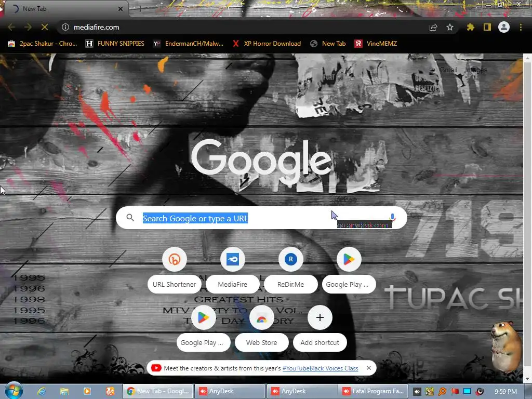Open Windows Explorer from the taskbar

64,391
